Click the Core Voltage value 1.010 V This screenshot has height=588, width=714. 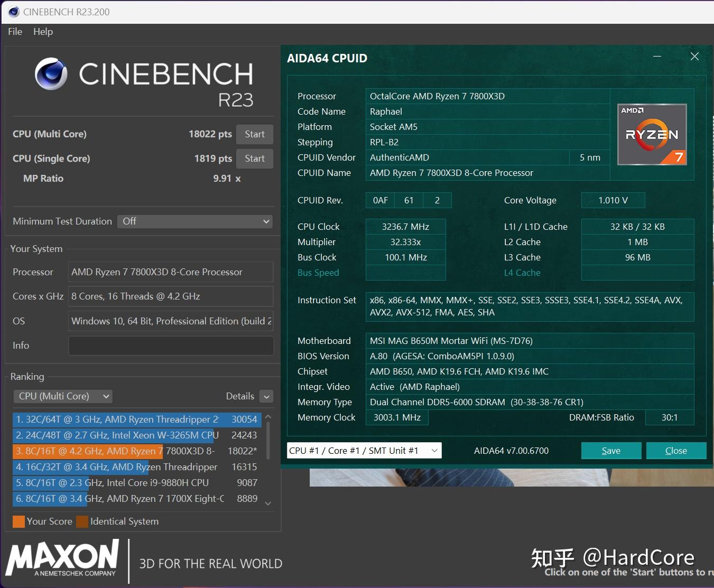(x=613, y=200)
